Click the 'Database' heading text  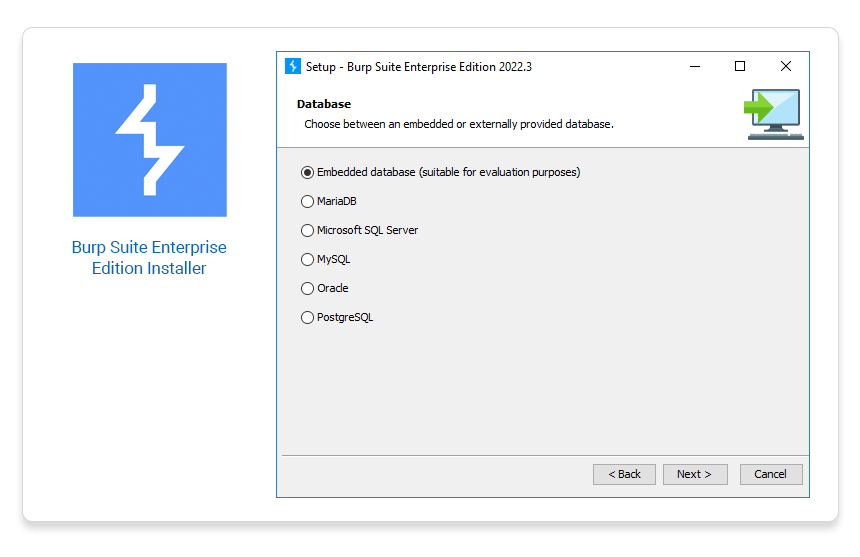click(x=324, y=104)
